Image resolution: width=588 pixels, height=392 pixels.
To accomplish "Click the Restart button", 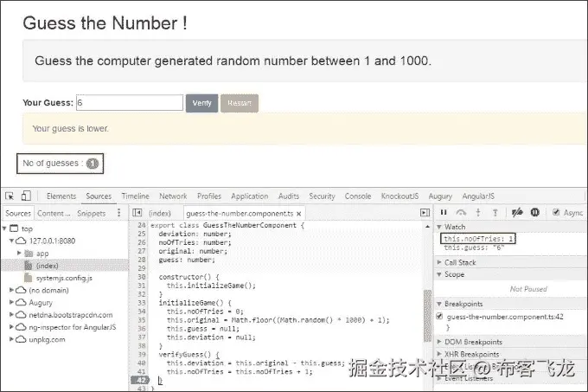I will (x=240, y=103).
